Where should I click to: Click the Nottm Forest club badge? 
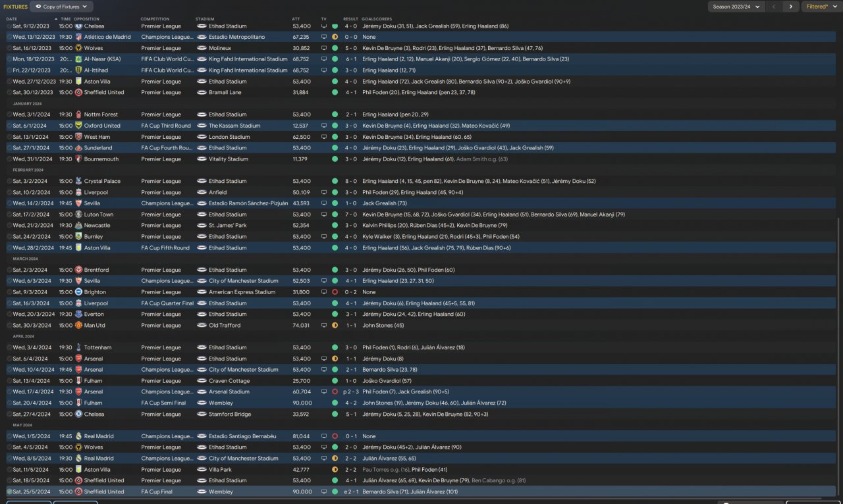pyautogui.click(x=79, y=114)
